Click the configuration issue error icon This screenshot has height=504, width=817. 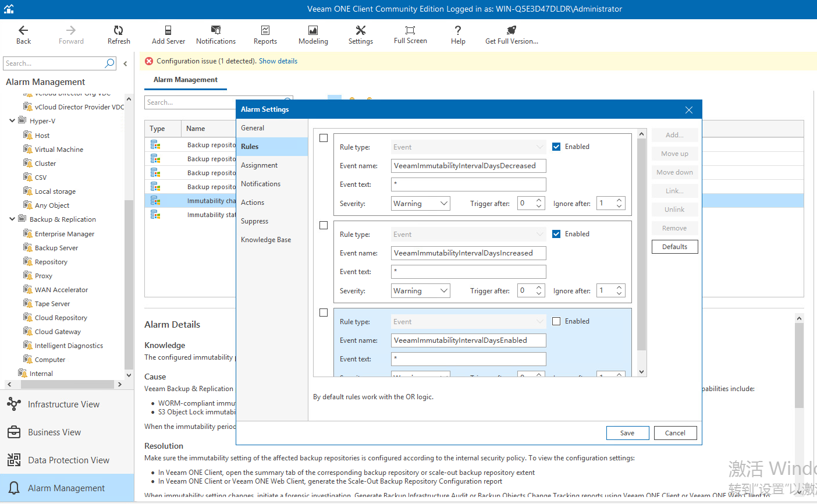coord(149,61)
